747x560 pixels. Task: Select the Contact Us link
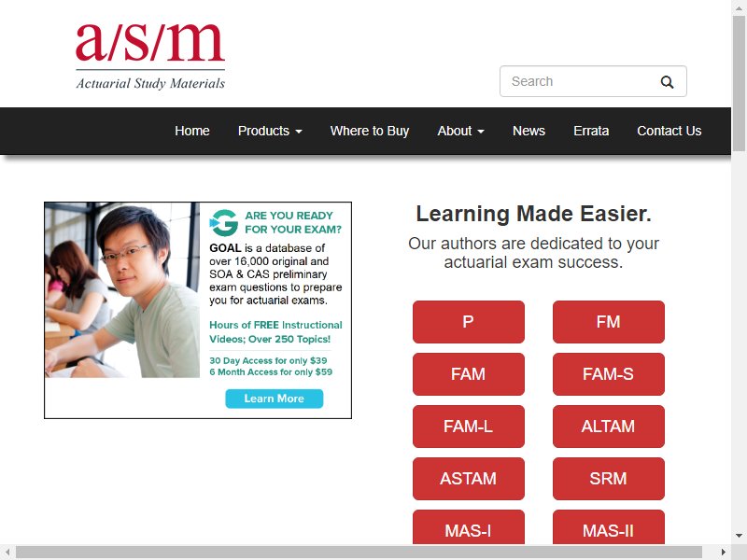click(669, 131)
